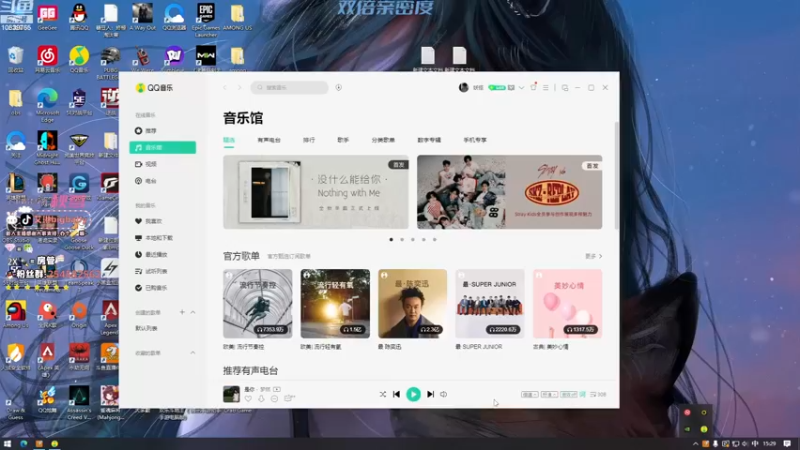
Task: Switch to the 排行 ranking tab
Action: 309,140
